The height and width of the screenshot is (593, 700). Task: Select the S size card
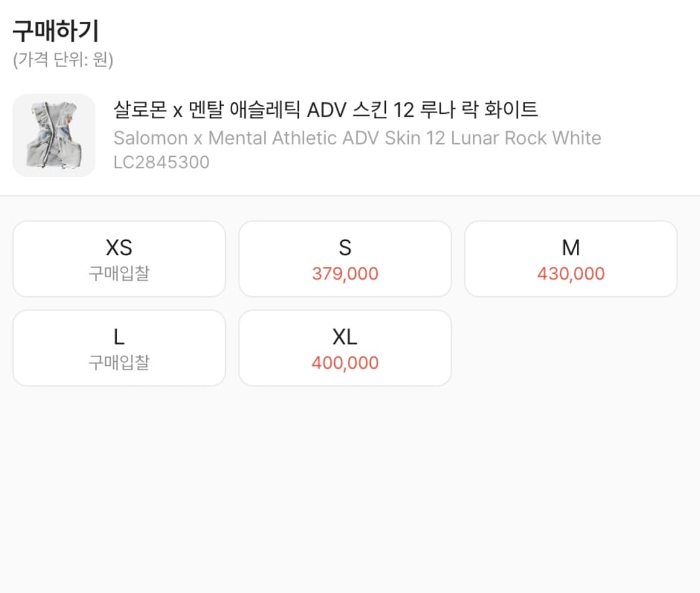[345, 258]
